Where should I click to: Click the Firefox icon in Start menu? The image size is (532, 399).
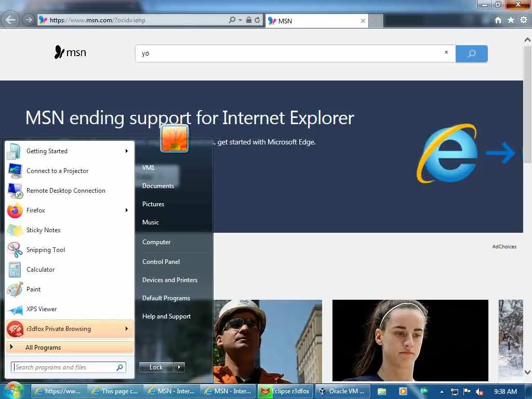pyautogui.click(x=15, y=210)
